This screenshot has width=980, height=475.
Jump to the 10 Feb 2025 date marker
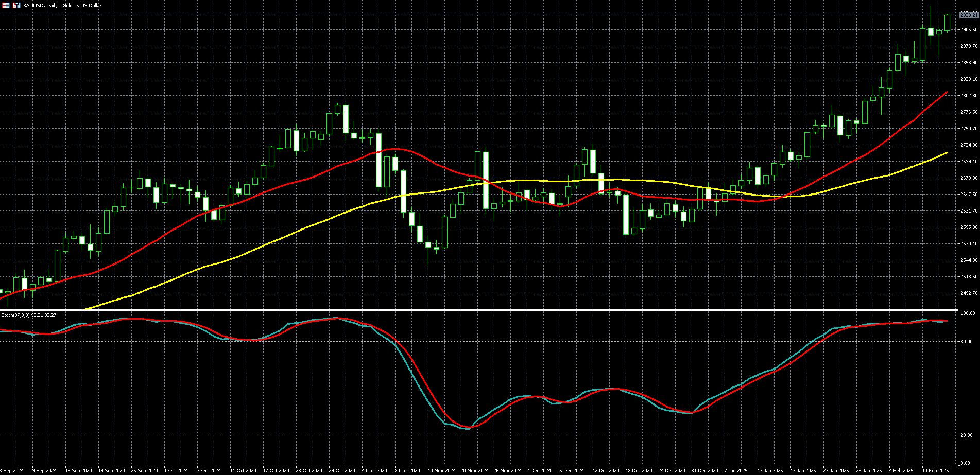[x=935, y=470]
